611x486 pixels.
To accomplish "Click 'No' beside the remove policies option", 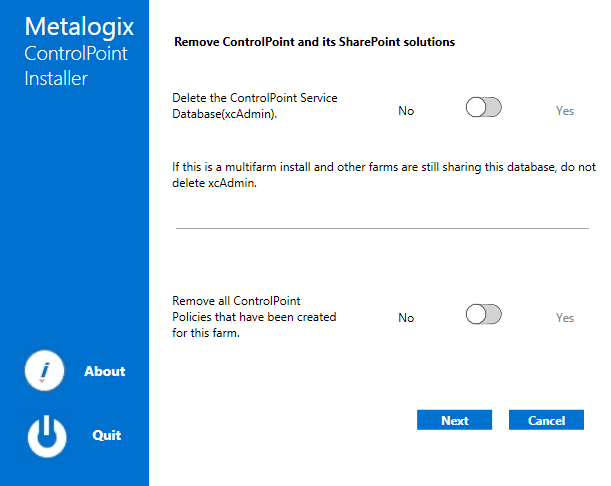I will 406,318.
